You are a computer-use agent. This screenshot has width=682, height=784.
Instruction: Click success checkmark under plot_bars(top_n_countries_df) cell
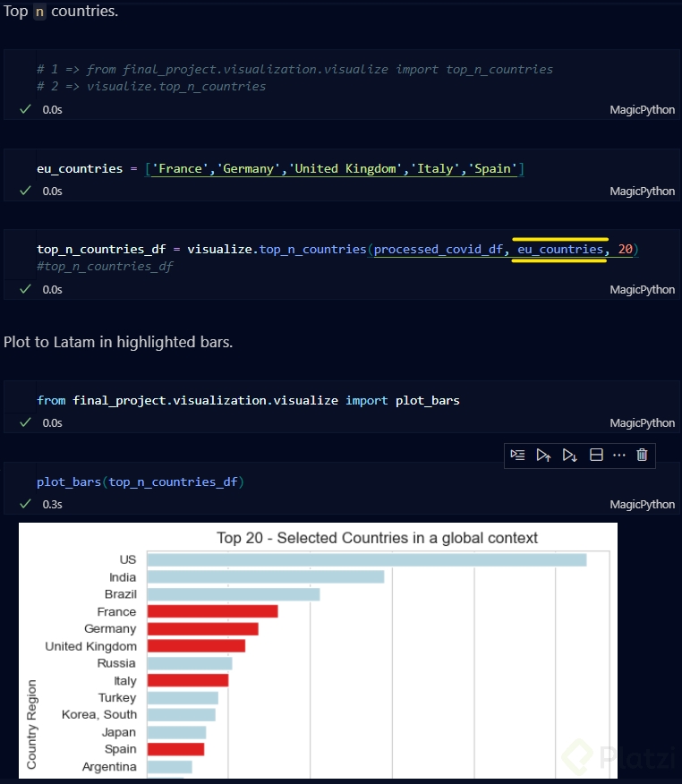click(x=25, y=504)
